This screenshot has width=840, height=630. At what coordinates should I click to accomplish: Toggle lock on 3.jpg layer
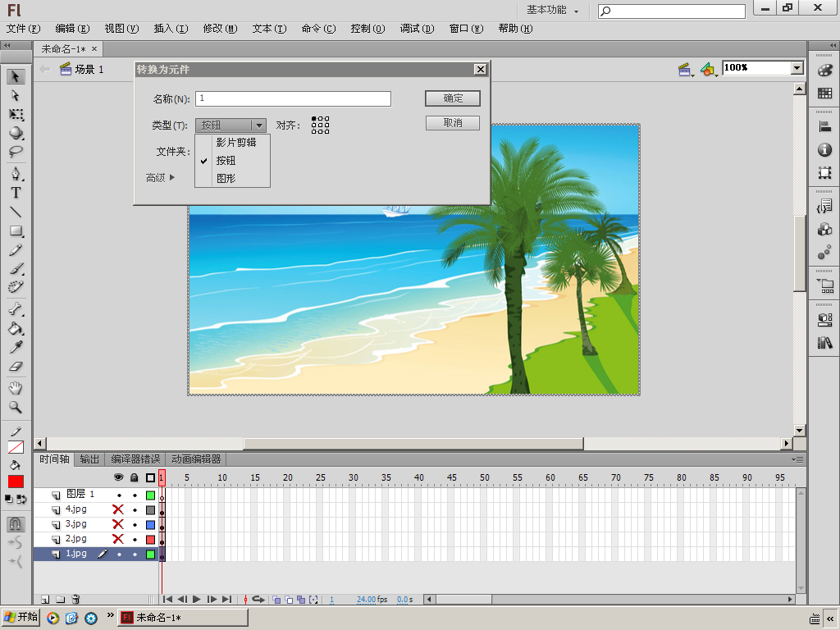tap(135, 525)
